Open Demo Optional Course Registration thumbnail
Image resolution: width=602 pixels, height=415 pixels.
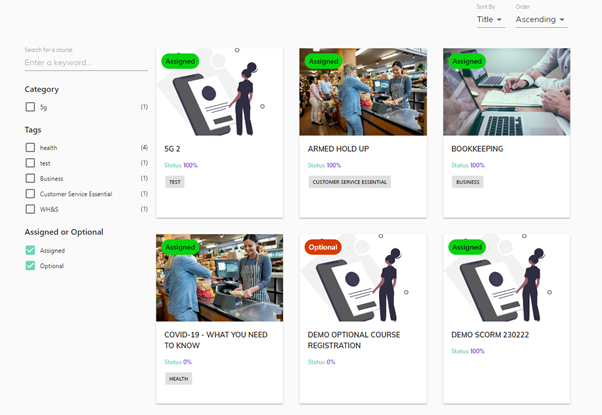click(x=363, y=278)
